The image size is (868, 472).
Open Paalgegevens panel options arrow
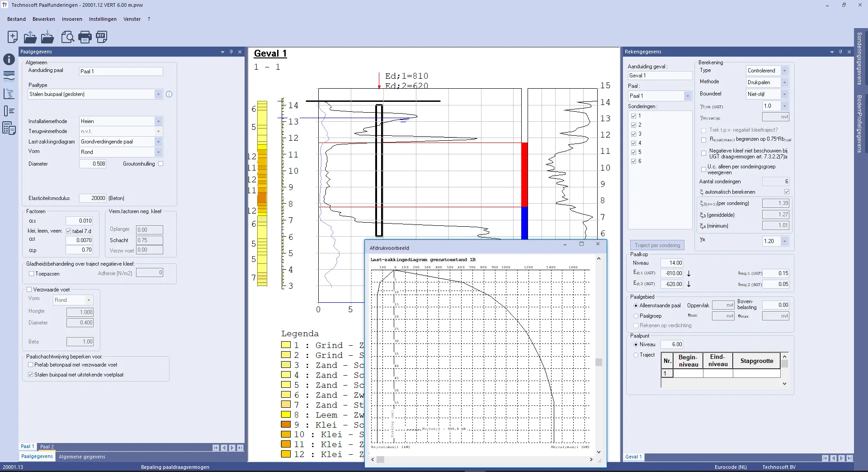(x=222, y=52)
